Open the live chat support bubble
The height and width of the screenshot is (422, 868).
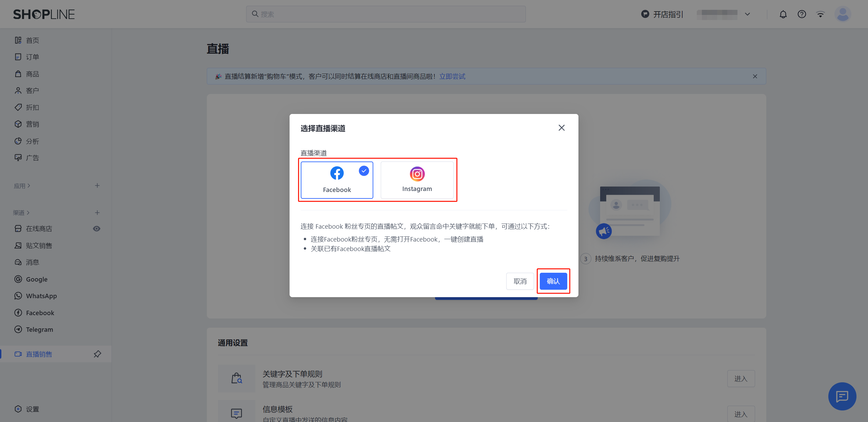tap(842, 396)
